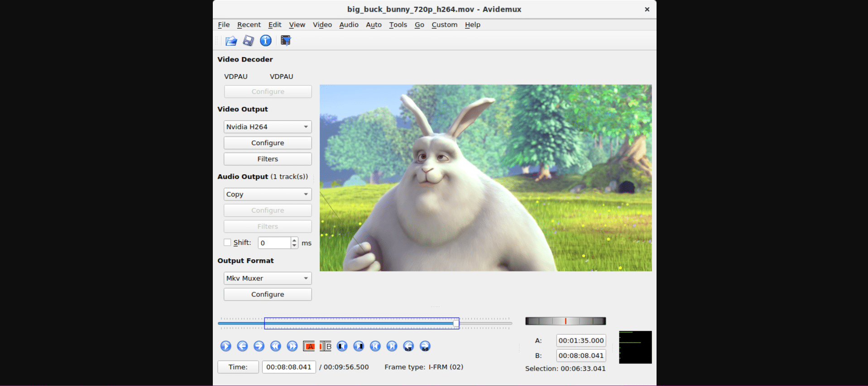This screenshot has height=386, width=868.
Task: Click the Open Video folder icon
Action: [231, 41]
